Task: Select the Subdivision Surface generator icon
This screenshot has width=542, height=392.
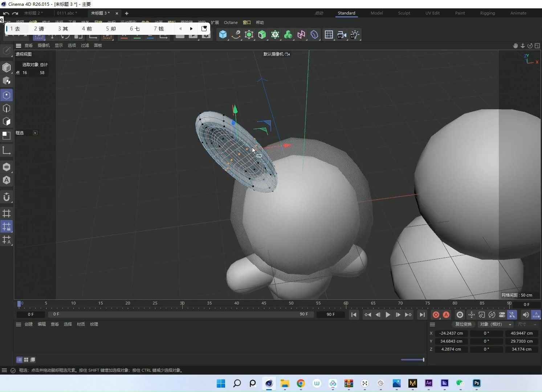Action: (262, 35)
